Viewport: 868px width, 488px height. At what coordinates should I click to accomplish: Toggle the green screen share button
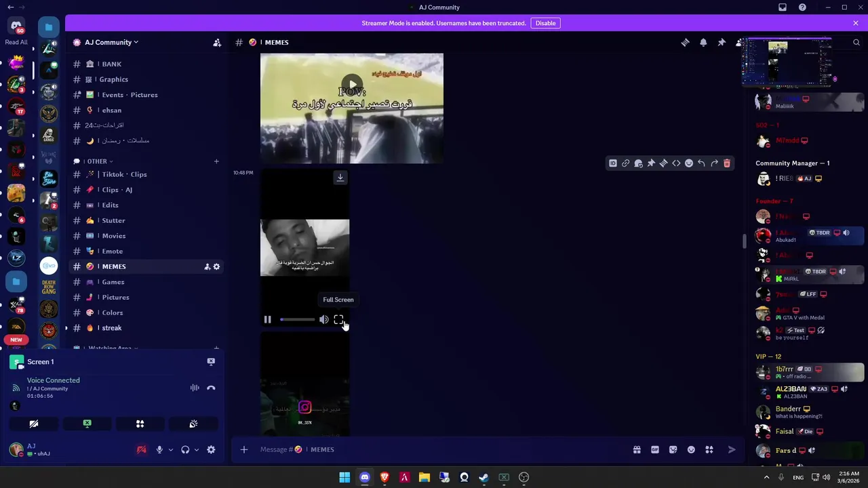(87, 424)
